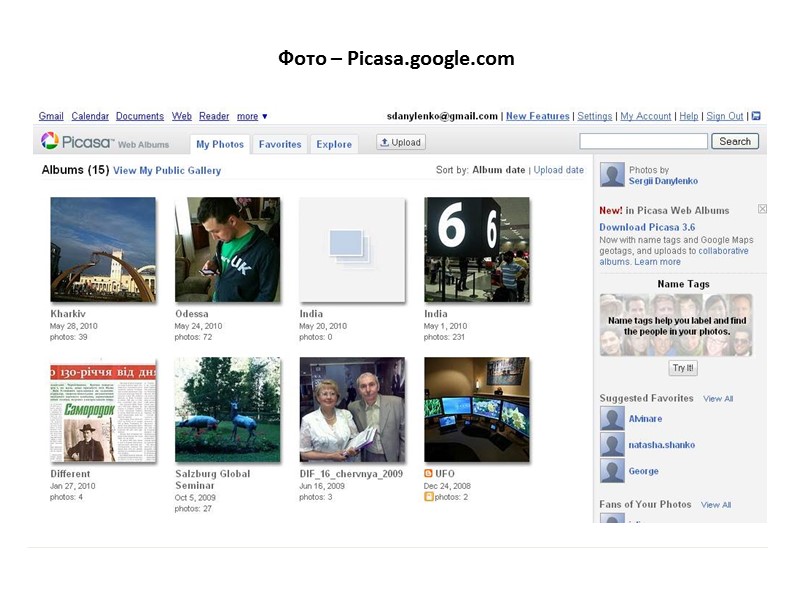The width and height of the screenshot is (800, 600).
Task: Open the Settings link
Action: pyautogui.click(x=594, y=116)
